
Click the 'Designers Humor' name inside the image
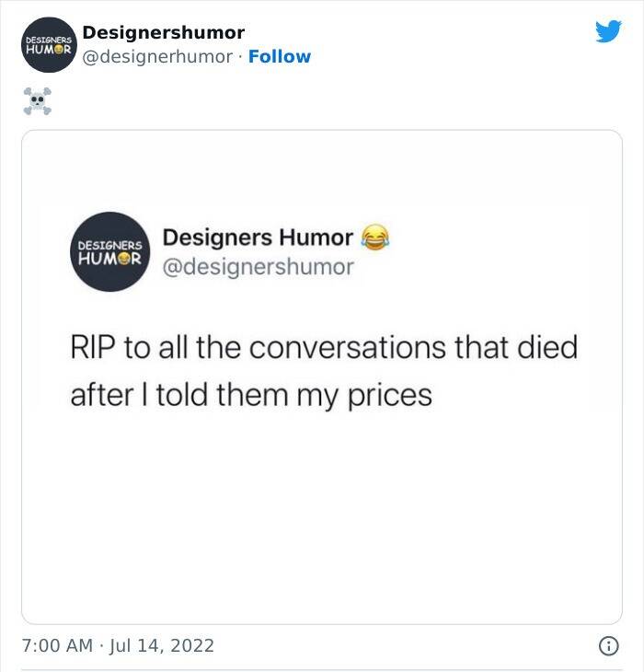258,238
